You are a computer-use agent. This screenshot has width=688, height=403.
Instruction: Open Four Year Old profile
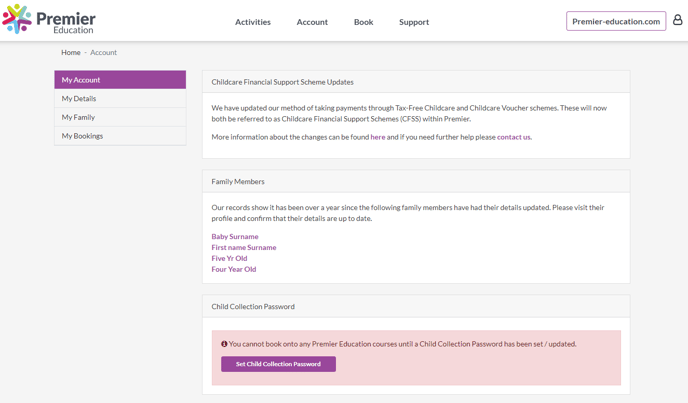click(x=234, y=270)
